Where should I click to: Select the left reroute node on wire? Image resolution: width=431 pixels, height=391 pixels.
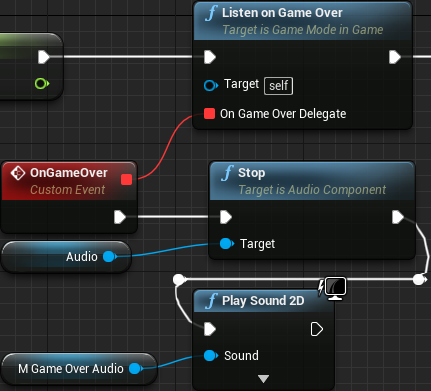point(179,279)
